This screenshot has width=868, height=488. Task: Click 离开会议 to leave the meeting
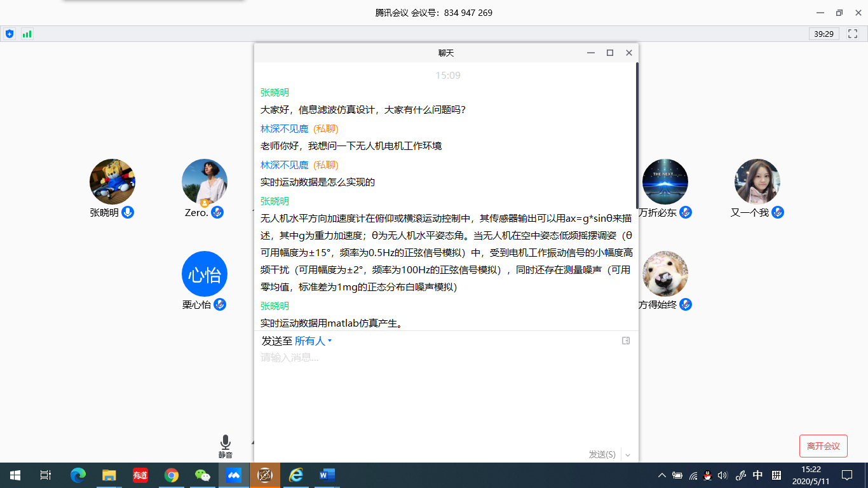823,445
